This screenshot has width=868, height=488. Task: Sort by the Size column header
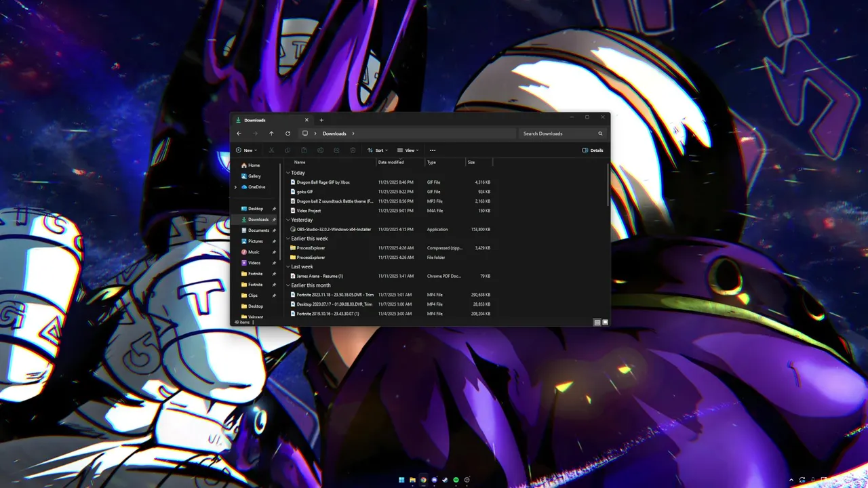[x=479, y=162]
